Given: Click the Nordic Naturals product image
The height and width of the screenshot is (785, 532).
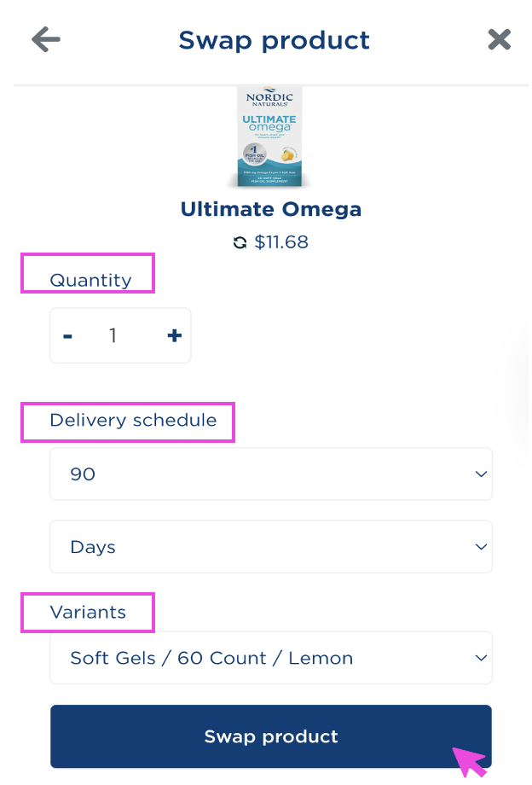Looking at the screenshot, I should tap(269, 137).
